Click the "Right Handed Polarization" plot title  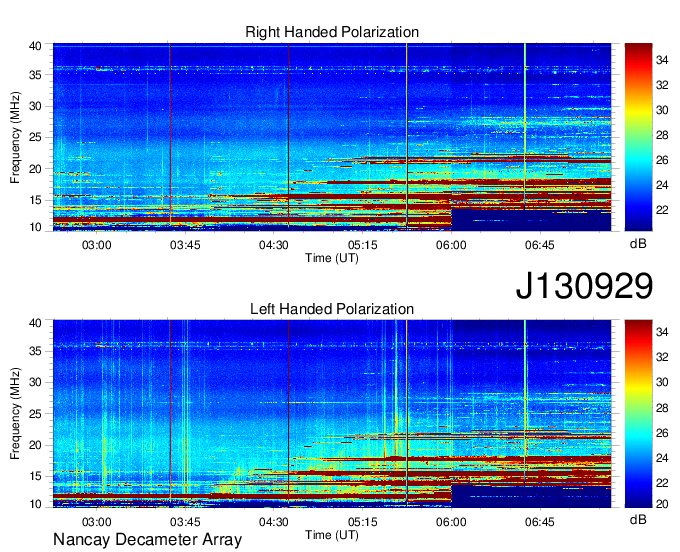tap(332, 32)
